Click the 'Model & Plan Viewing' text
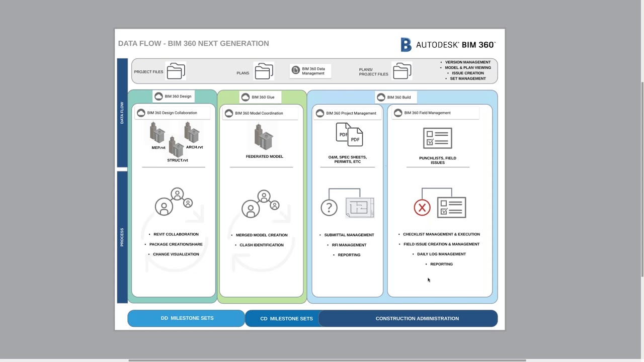This screenshot has width=644, height=362. click(x=468, y=67)
